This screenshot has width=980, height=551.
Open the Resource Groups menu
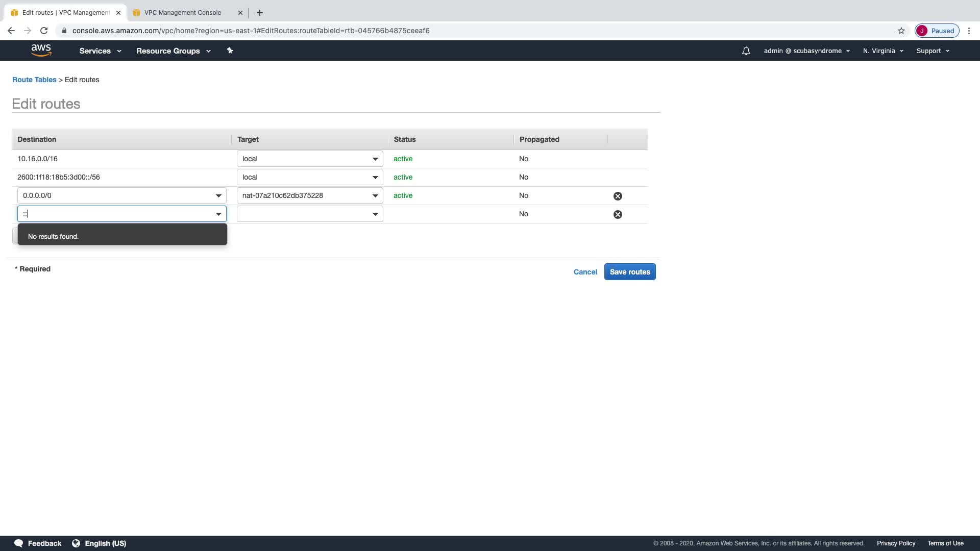point(173,51)
